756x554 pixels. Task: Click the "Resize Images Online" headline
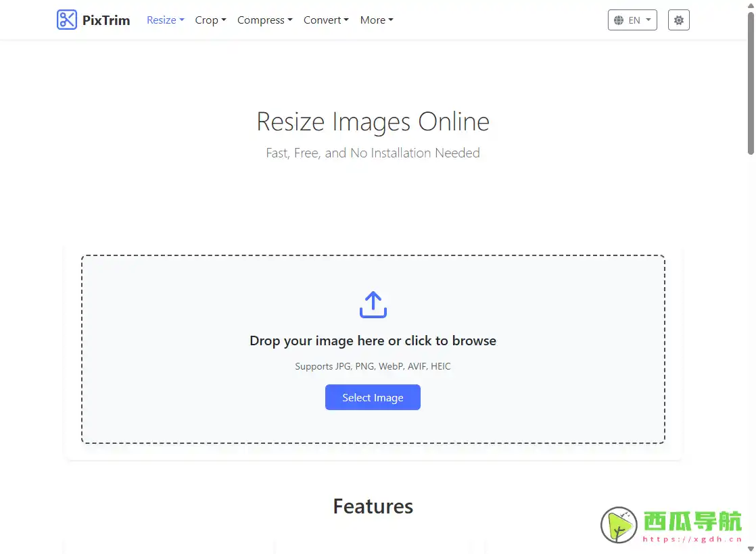pyautogui.click(x=373, y=122)
